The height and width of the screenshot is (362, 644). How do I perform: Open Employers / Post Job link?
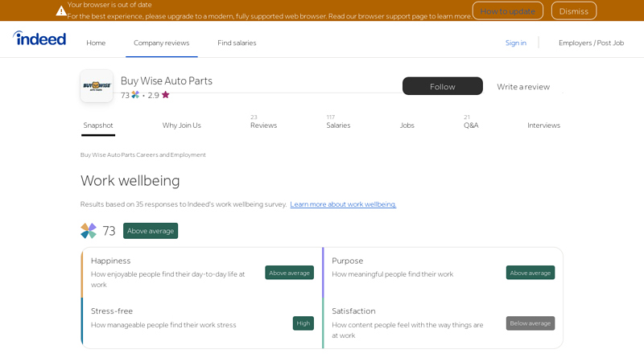point(591,43)
